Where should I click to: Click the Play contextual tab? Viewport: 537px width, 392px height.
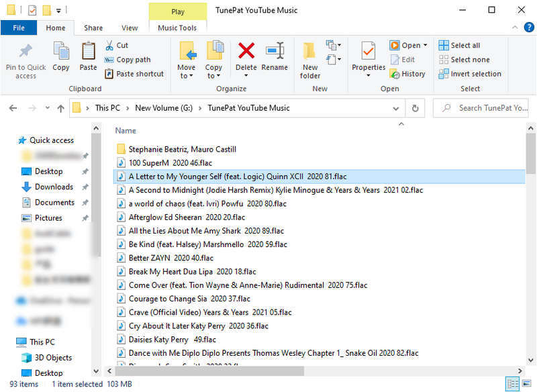178,11
